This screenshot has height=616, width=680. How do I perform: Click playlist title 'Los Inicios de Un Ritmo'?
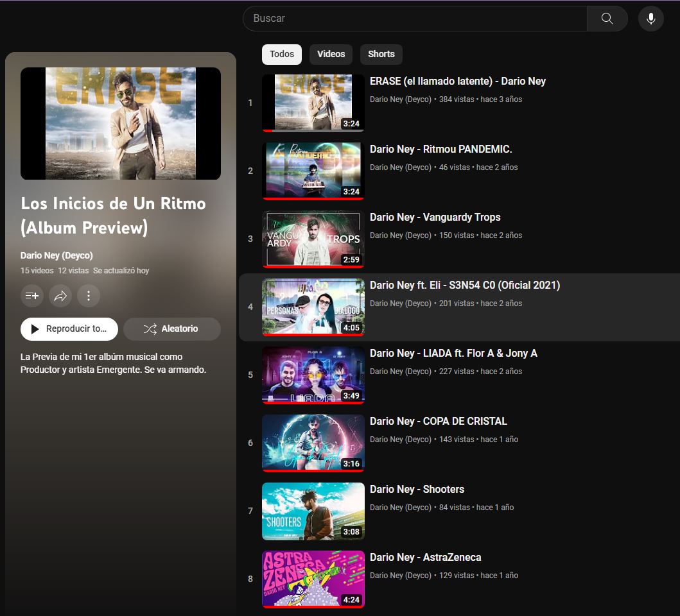pos(113,216)
